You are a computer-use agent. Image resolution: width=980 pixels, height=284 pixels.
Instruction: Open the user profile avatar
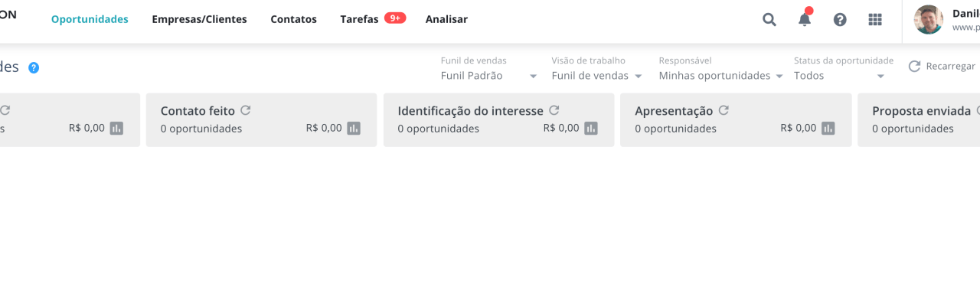coord(929,20)
